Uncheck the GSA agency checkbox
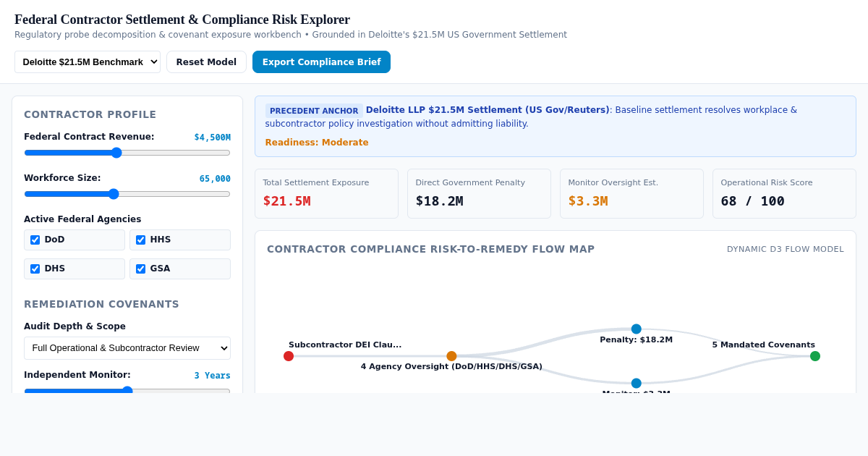This screenshot has width=868, height=456. tap(140, 269)
